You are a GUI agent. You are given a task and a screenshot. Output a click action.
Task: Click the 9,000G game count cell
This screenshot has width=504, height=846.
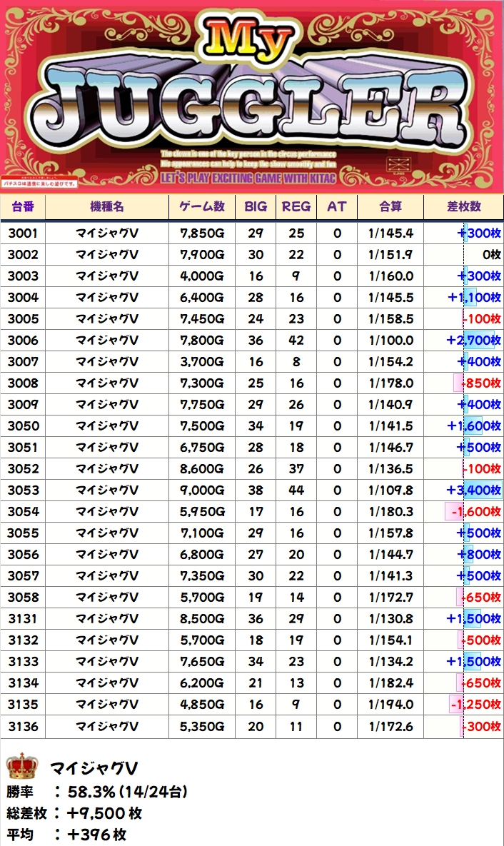(x=202, y=490)
